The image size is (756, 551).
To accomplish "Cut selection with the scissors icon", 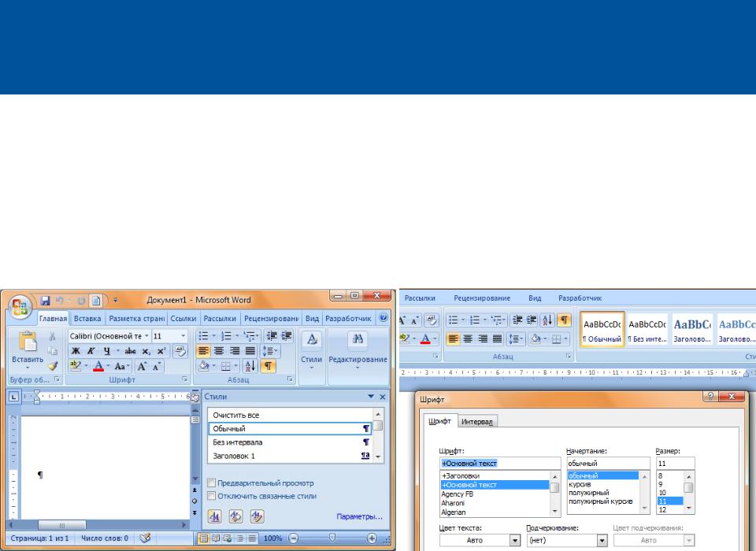I will 52,336.
